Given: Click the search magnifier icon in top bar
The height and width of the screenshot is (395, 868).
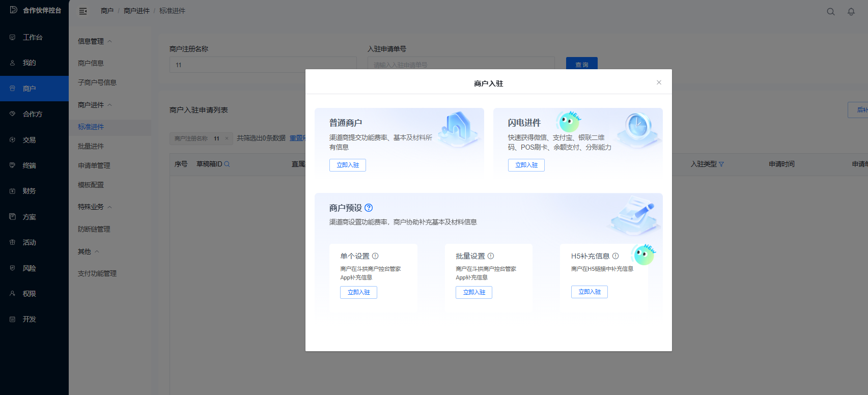Looking at the screenshot, I should [x=830, y=12].
